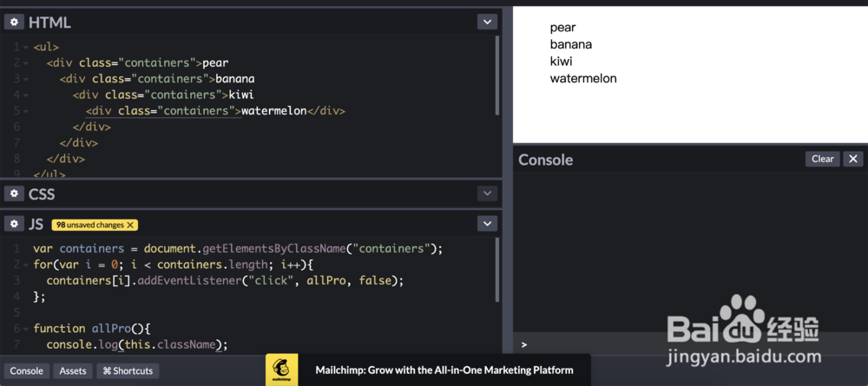Click the Mailchimp logo in the ad
868x386 pixels.
click(x=281, y=370)
